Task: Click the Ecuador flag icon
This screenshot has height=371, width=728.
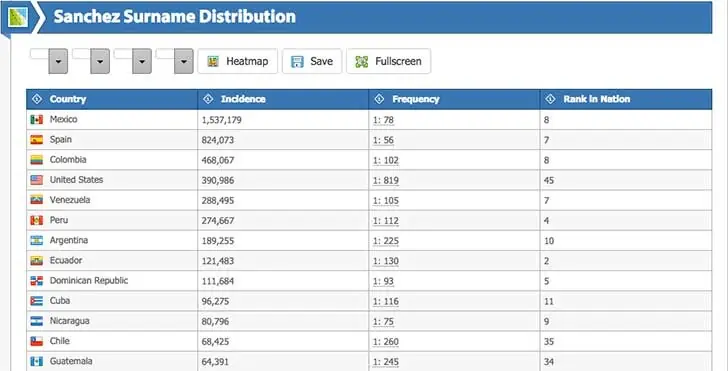Action: click(x=37, y=261)
